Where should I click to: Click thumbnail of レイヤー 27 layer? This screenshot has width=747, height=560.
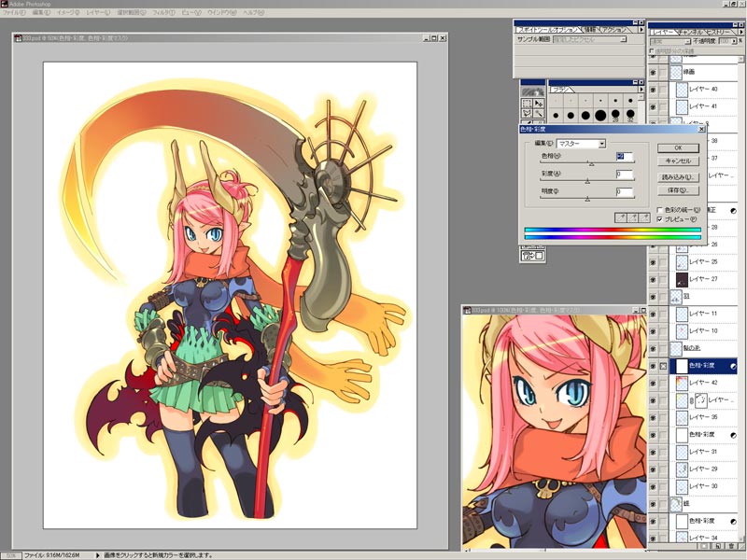[x=682, y=279]
